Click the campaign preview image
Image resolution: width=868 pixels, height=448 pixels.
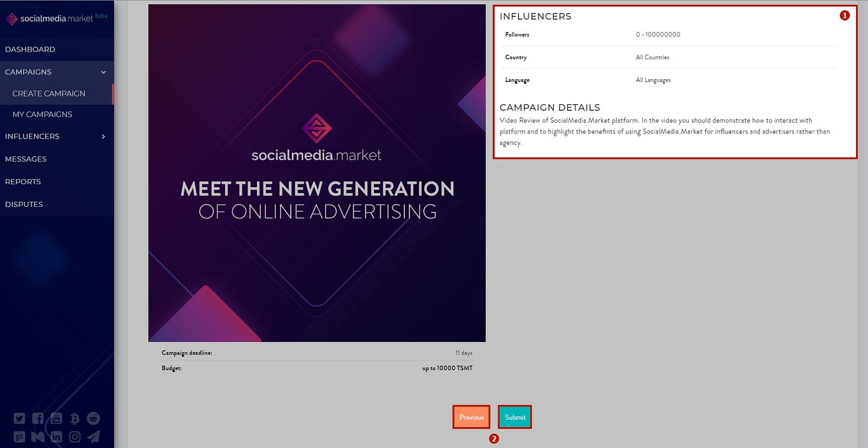317,173
